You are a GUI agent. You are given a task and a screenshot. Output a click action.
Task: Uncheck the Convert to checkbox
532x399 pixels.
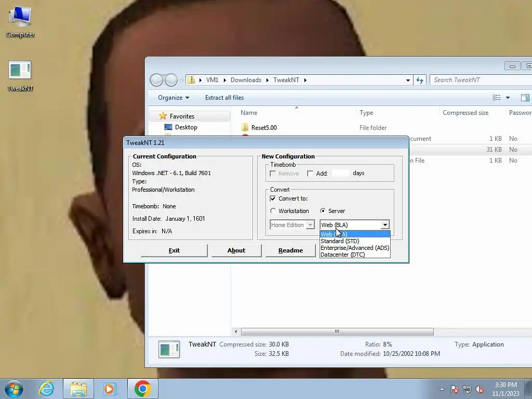272,198
